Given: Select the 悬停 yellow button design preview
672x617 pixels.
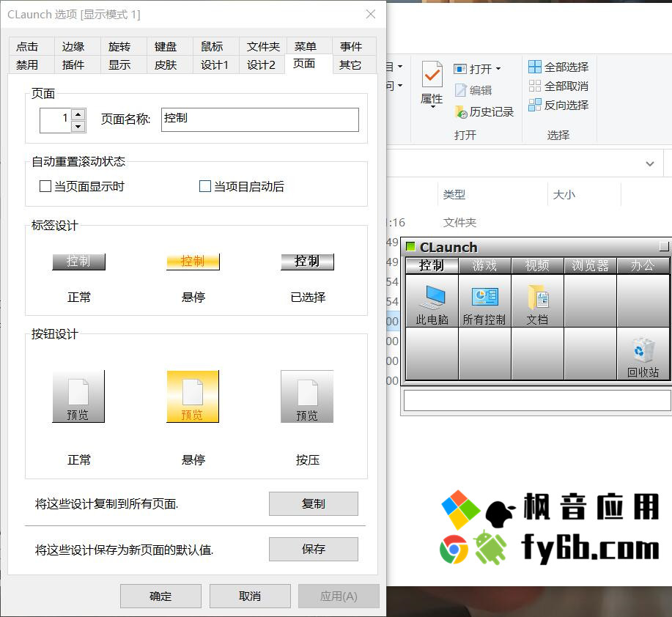Looking at the screenshot, I should tap(193, 396).
